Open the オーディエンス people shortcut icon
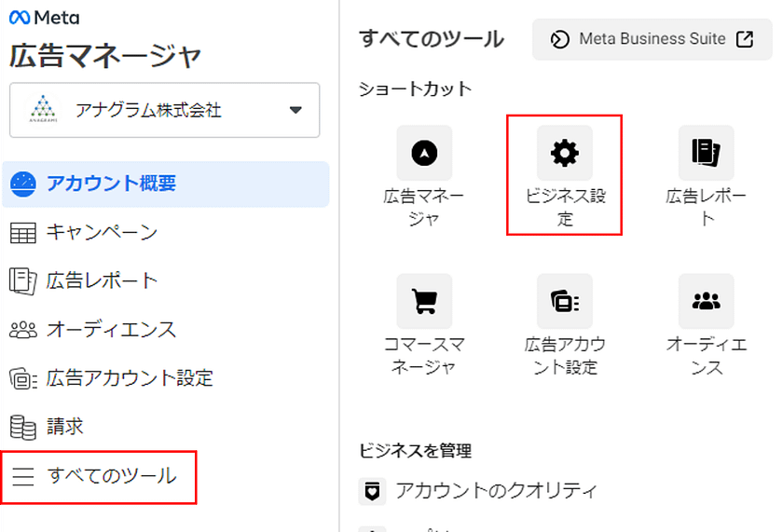The image size is (783, 532). (706, 300)
